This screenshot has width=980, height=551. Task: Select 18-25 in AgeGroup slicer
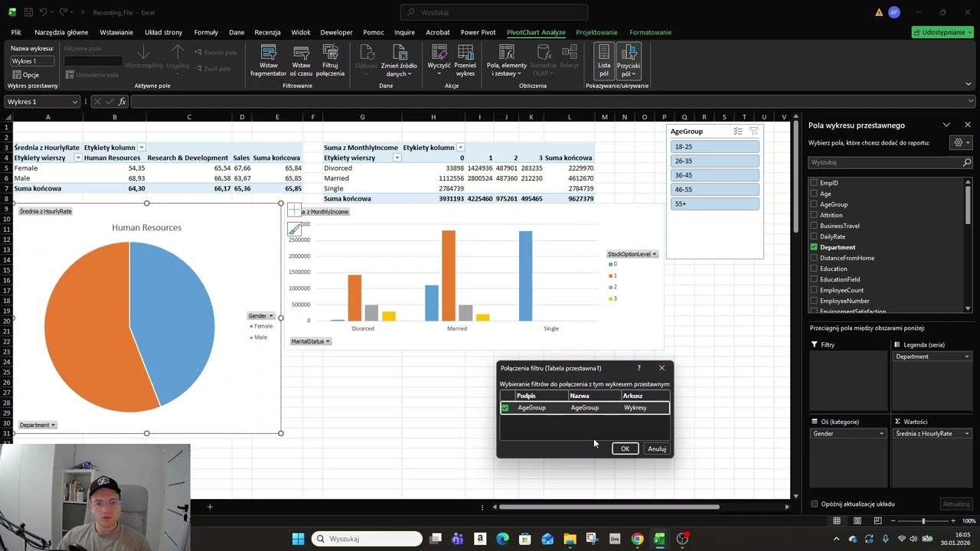[x=714, y=147]
